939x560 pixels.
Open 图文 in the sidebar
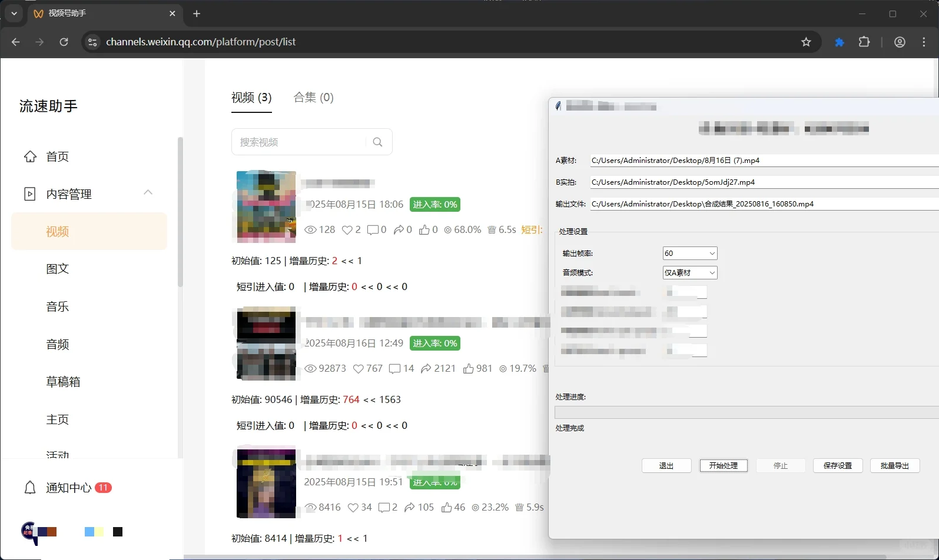58,269
